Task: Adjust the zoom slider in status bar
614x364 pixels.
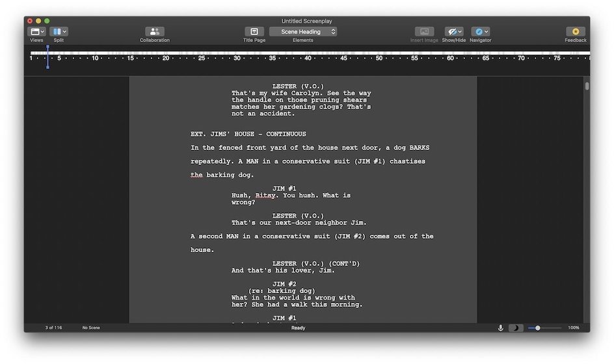Action: click(538, 328)
